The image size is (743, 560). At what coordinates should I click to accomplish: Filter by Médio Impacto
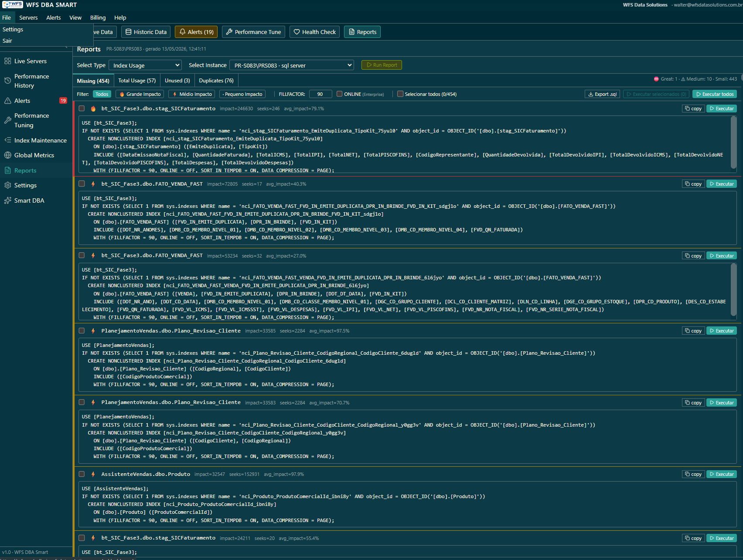pos(192,94)
